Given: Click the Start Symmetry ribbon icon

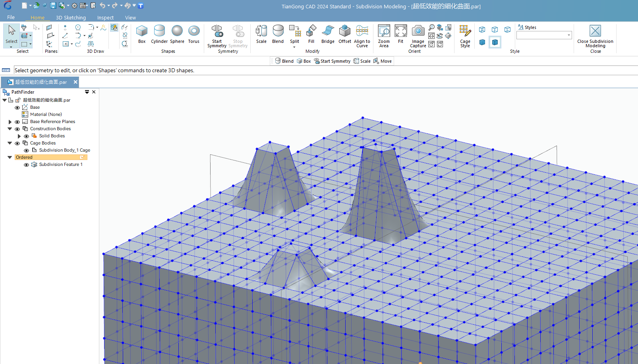Looking at the screenshot, I should coord(217,36).
